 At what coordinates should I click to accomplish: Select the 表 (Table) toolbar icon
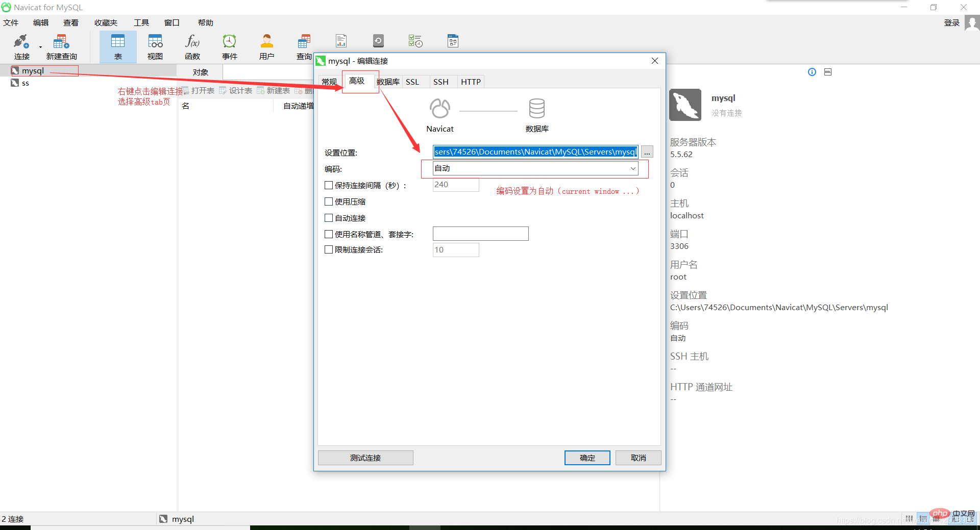point(118,41)
